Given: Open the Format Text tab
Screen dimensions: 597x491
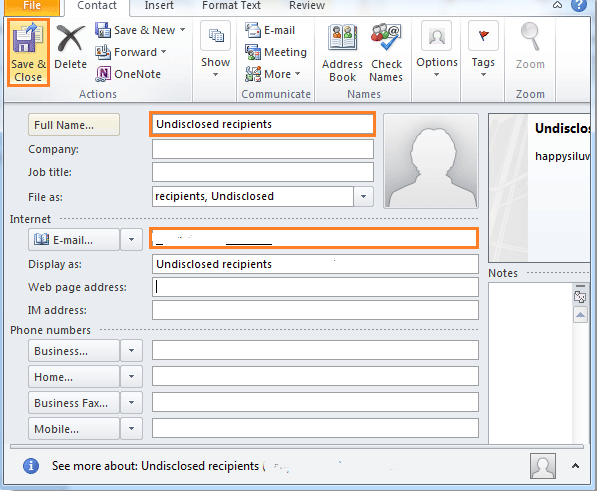Looking at the screenshot, I should tap(231, 6).
